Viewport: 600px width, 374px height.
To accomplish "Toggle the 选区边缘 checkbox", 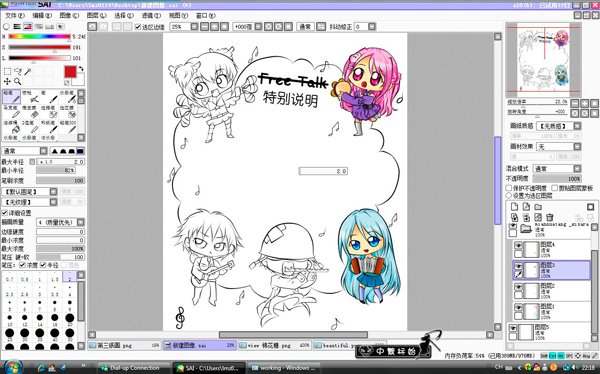I will pos(138,27).
